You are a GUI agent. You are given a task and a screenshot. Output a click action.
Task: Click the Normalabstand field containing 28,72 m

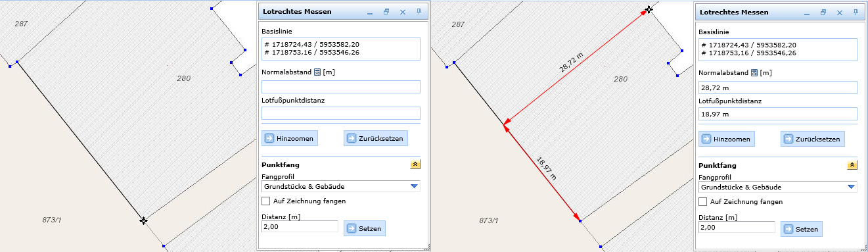(x=777, y=87)
